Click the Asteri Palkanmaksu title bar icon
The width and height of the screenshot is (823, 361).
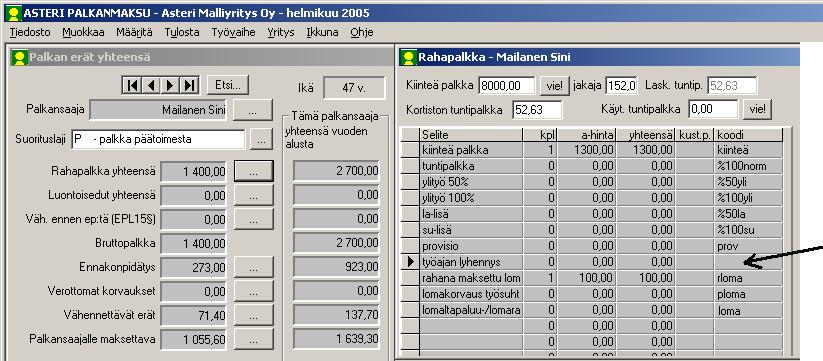click(x=14, y=13)
